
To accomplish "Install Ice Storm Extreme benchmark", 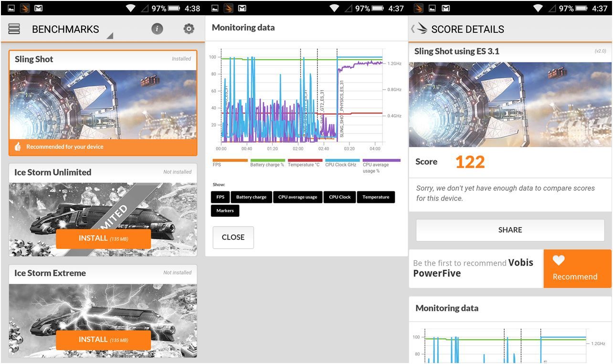I will tap(103, 340).
